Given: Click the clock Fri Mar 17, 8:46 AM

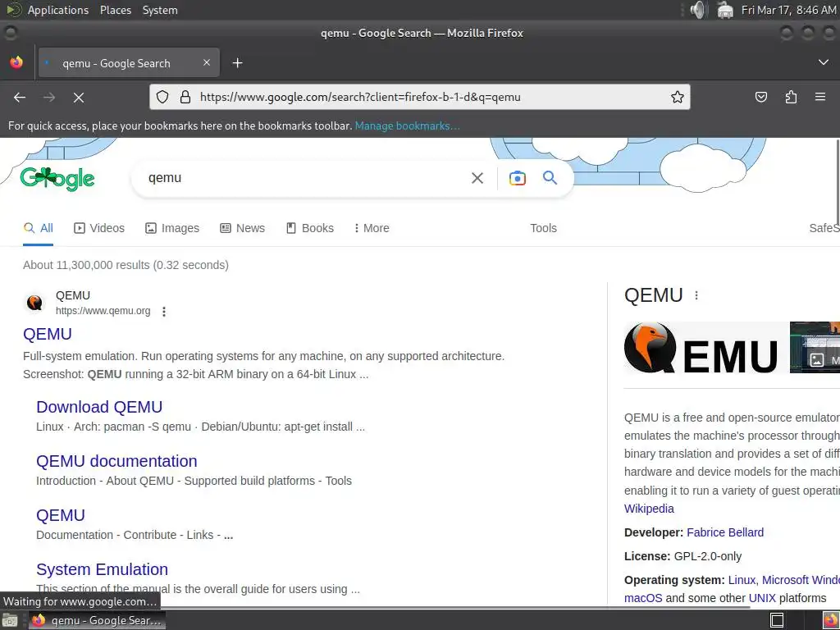Looking at the screenshot, I should 788,10.
